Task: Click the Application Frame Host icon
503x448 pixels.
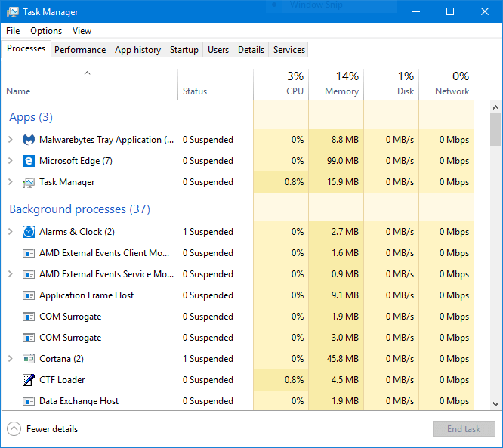Action: (29, 295)
